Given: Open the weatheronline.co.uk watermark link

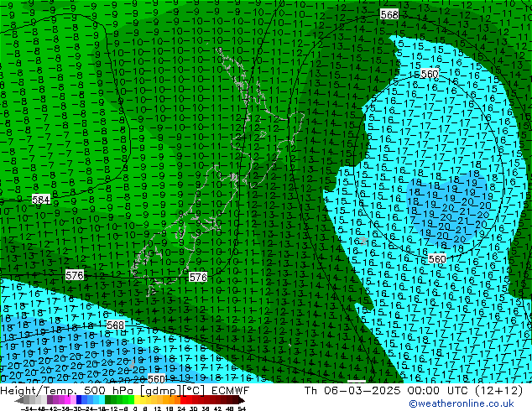Looking at the screenshot, I should (x=467, y=403).
